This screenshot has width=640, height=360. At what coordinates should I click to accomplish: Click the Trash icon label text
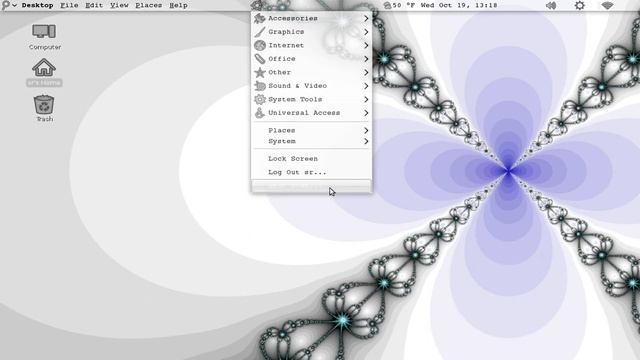[44, 119]
